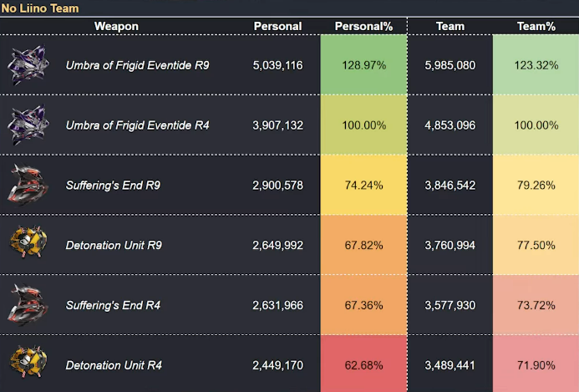This screenshot has height=392, width=579.
Task: Select the yellow 74.24% cell
Action: [363, 185]
